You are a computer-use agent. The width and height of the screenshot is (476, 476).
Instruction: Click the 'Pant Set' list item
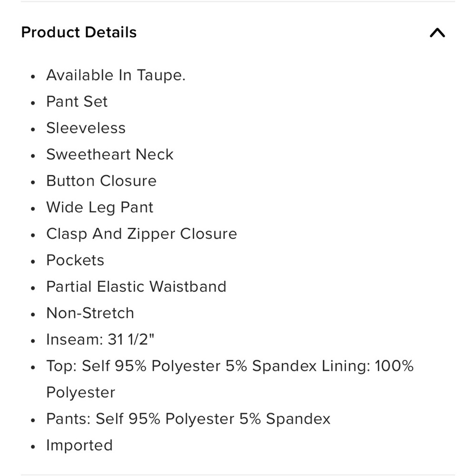77,101
